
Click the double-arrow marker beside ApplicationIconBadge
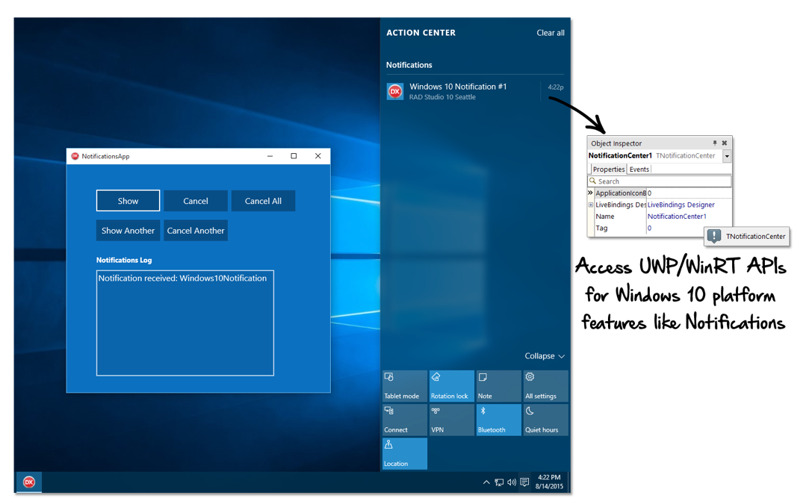pyautogui.click(x=590, y=193)
